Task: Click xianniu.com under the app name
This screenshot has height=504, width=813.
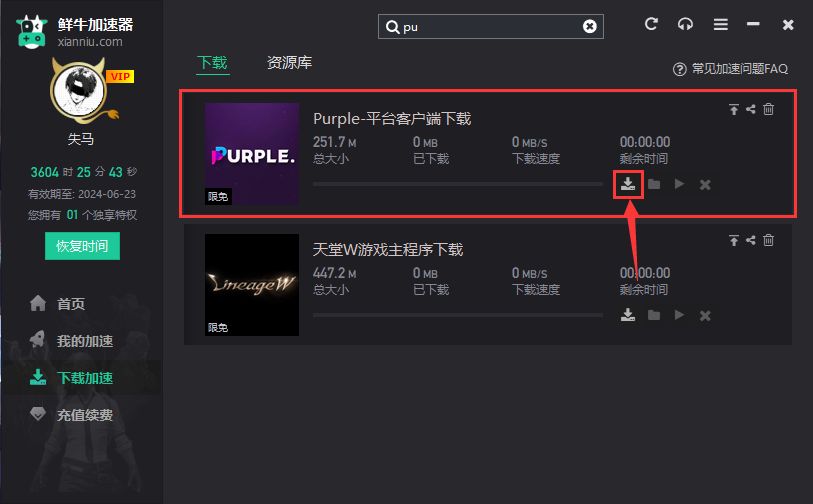Action: (x=90, y=41)
